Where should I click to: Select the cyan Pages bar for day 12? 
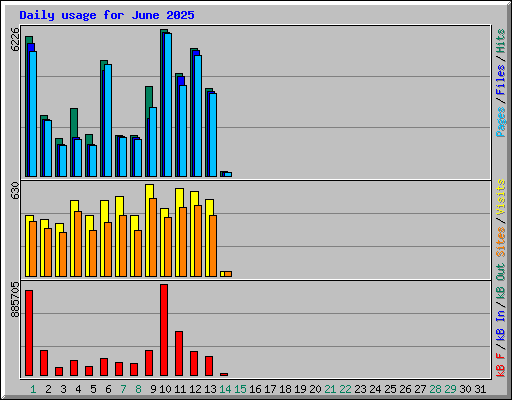[198, 116]
